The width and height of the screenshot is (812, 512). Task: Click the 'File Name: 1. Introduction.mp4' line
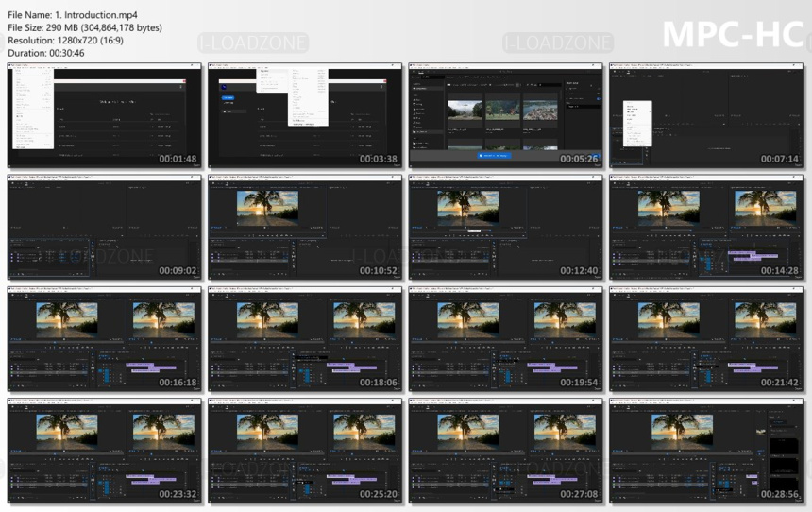[x=73, y=15]
